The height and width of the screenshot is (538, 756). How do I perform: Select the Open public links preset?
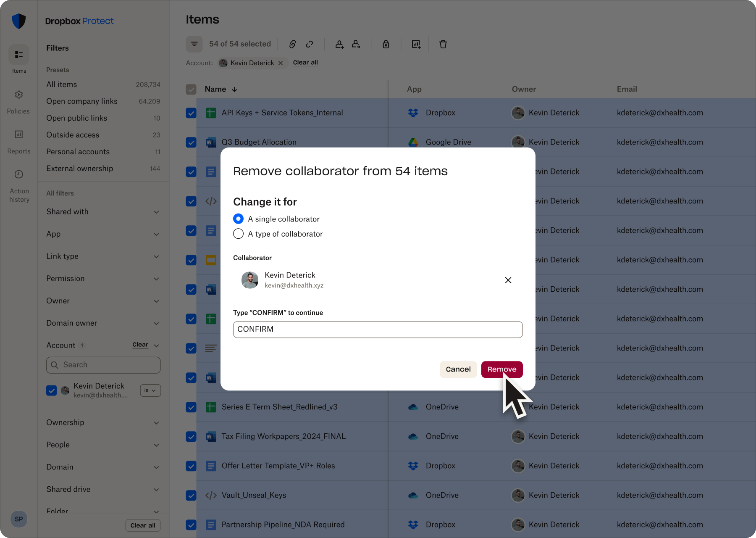point(103,118)
